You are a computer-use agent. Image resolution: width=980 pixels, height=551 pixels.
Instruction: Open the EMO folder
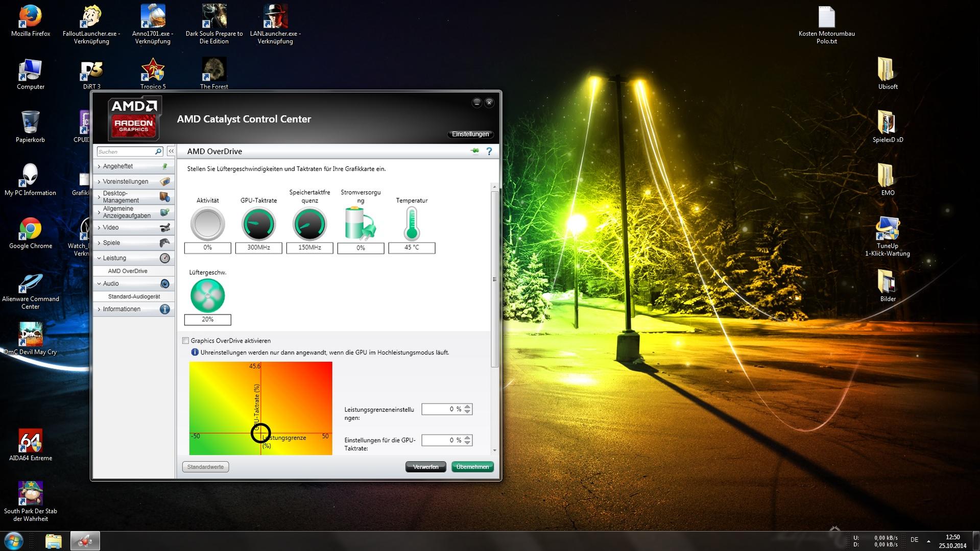click(x=888, y=180)
